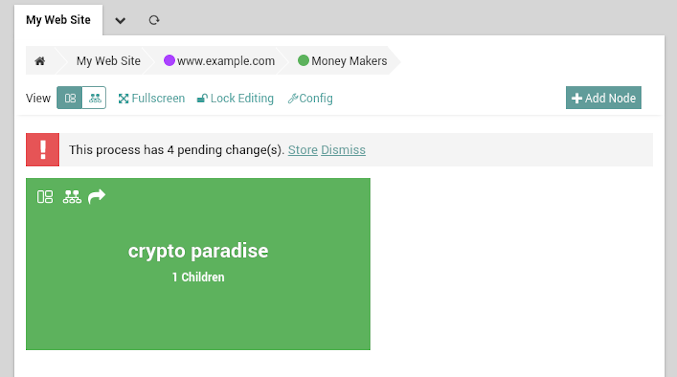Click the Add Node button
This screenshot has height=377, width=677.
604,98
